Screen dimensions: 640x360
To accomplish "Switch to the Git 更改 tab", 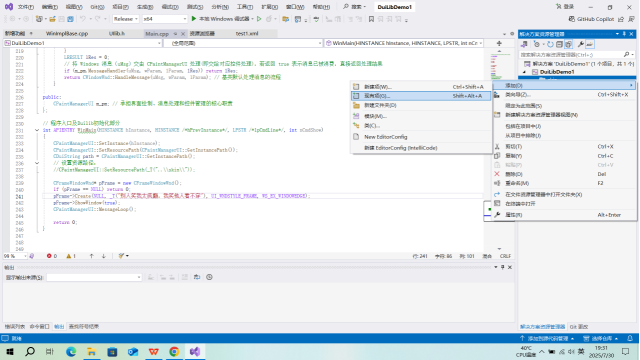I will [x=579, y=327].
